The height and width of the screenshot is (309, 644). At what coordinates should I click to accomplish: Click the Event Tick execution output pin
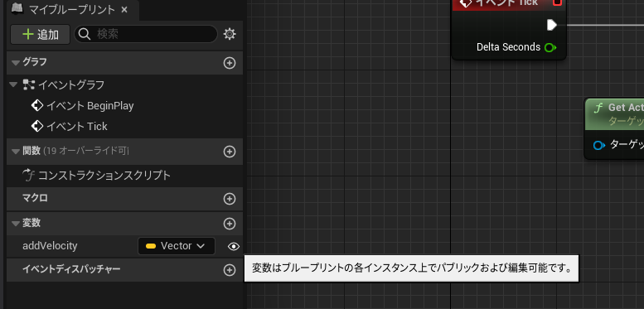tap(552, 26)
